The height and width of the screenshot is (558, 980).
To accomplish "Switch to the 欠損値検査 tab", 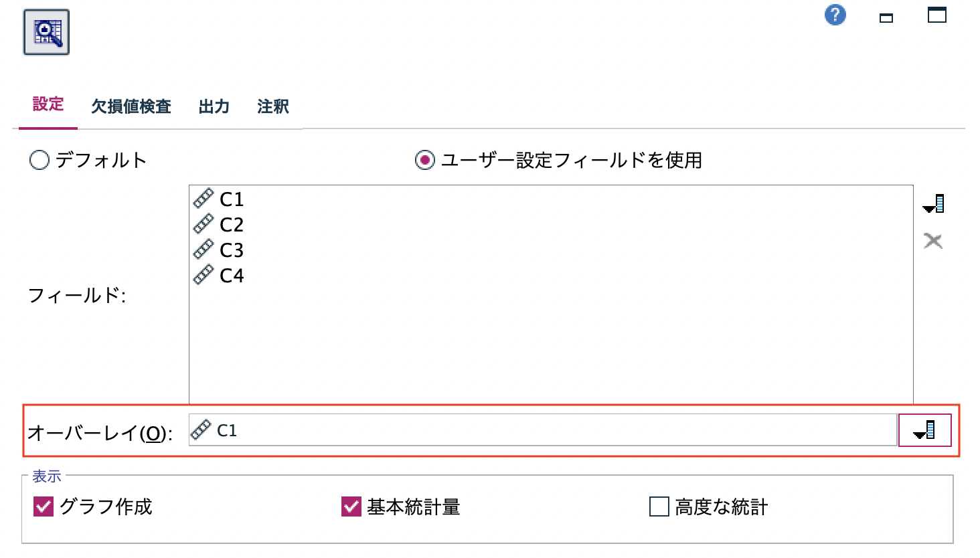I will pos(131,106).
